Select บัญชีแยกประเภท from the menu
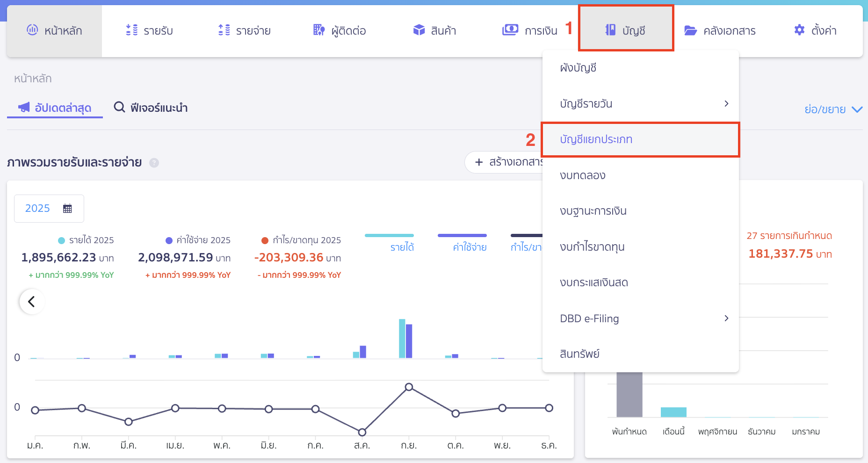The width and height of the screenshot is (868, 463). 596,139
